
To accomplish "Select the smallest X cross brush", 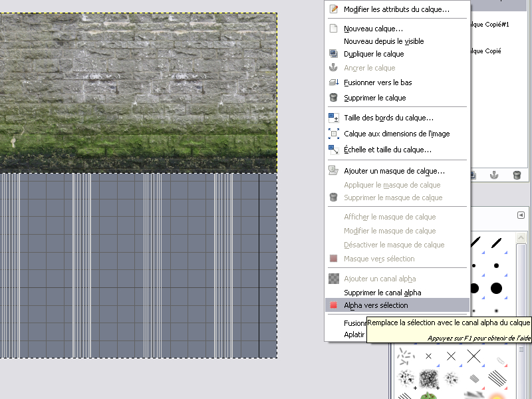I will pyautogui.click(x=428, y=356).
